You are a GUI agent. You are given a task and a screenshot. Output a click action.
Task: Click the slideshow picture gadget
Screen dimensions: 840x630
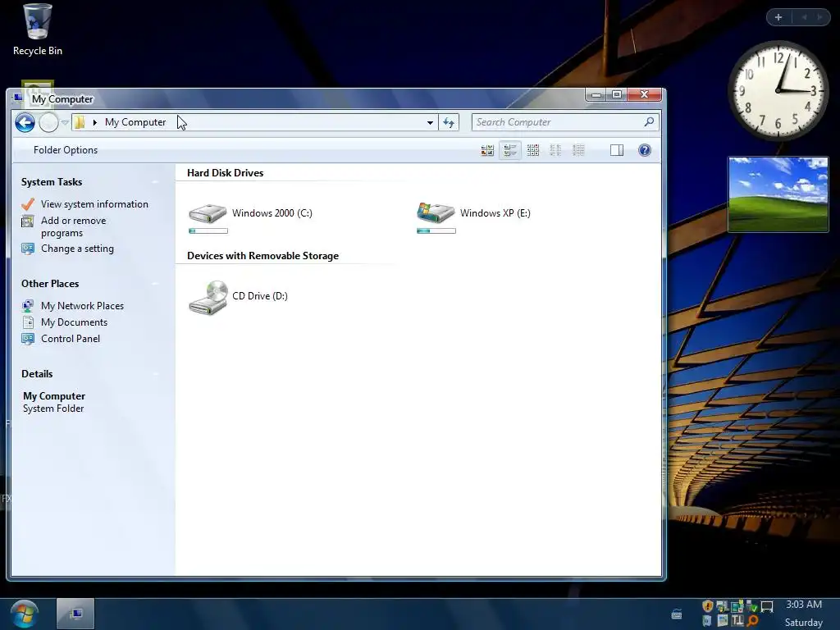pyautogui.click(x=778, y=194)
